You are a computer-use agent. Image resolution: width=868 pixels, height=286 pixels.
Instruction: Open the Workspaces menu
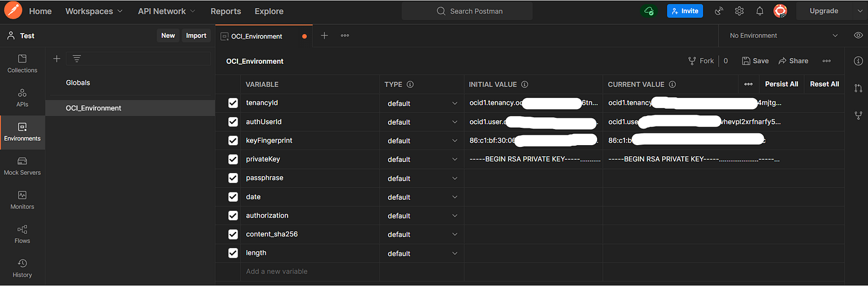click(94, 11)
